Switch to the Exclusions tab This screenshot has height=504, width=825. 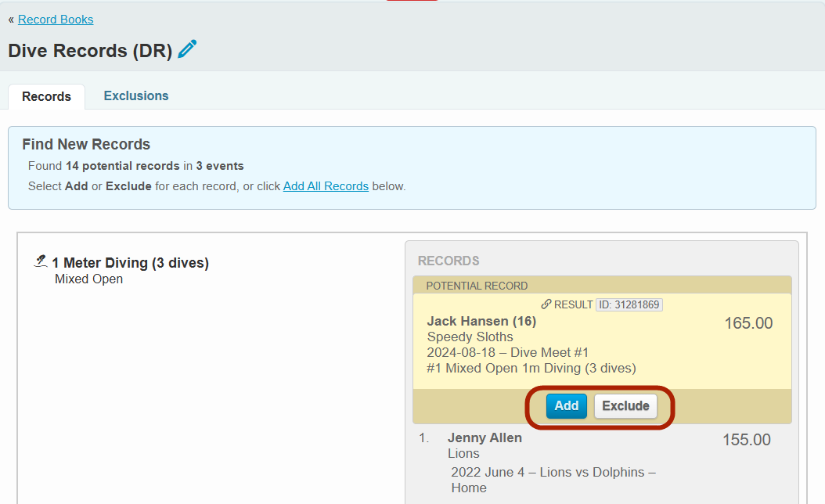[136, 95]
